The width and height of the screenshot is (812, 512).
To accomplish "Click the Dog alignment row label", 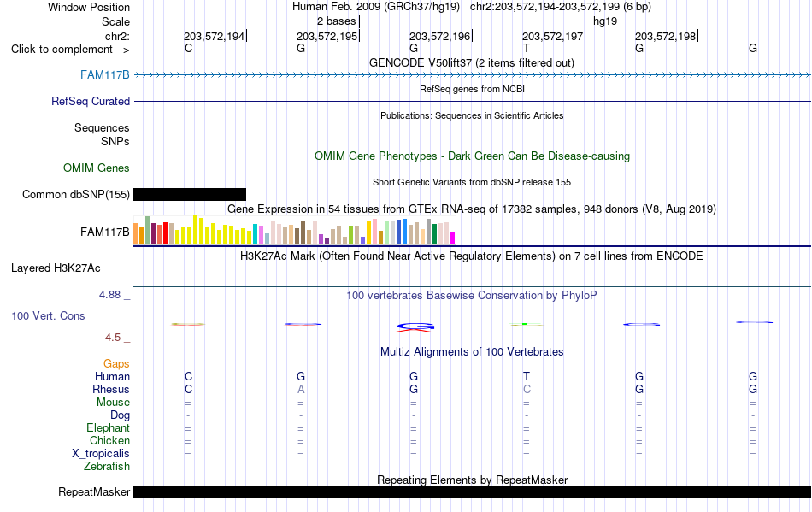I will (x=121, y=415).
